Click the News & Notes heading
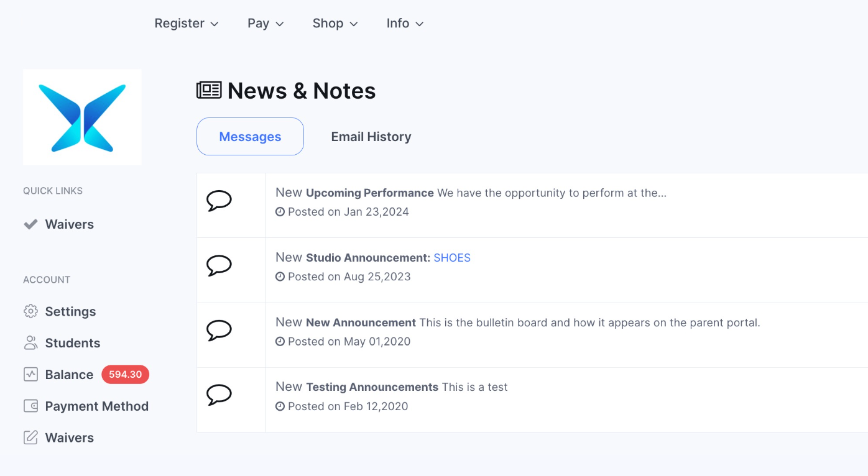 coord(302,91)
